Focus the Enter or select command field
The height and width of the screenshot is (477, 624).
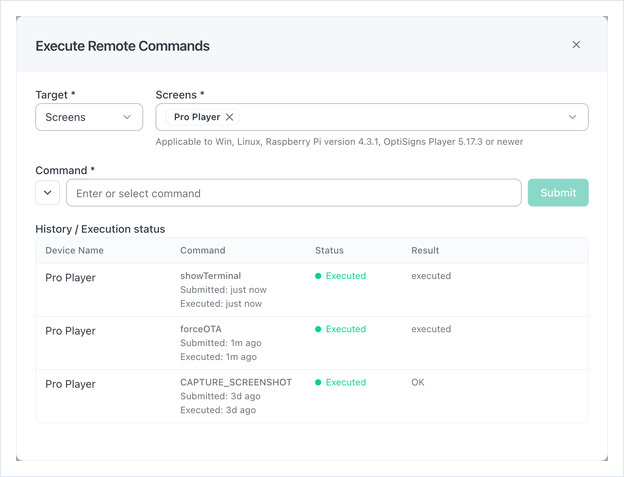coord(294,193)
